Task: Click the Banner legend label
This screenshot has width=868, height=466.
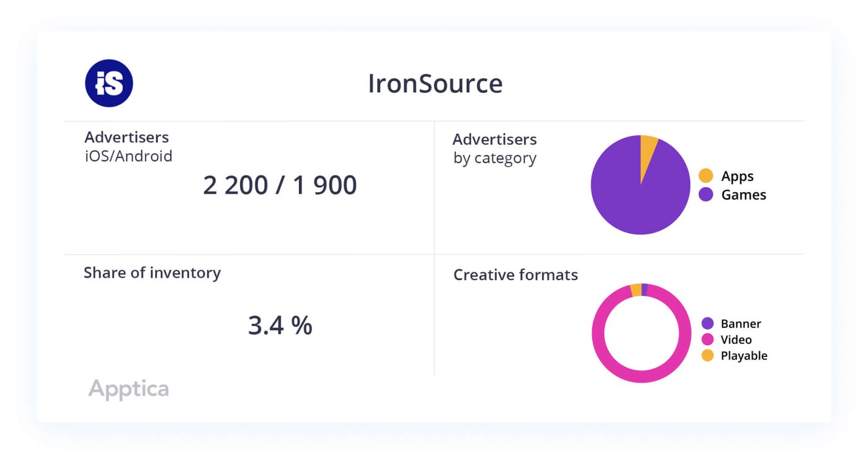Action: pyautogui.click(x=741, y=323)
